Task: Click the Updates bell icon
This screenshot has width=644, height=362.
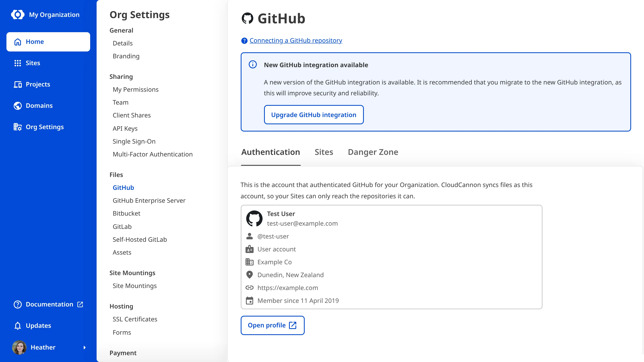Action: pyautogui.click(x=18, y=326)
